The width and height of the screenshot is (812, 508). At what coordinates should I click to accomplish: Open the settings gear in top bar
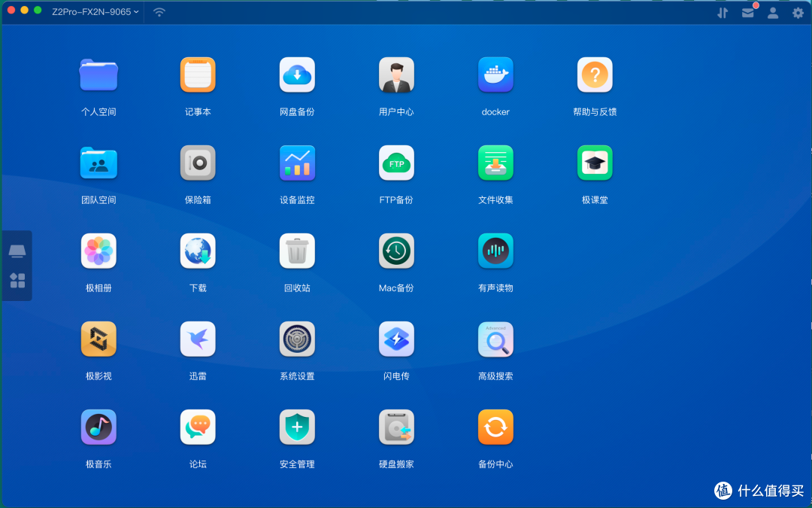[797, 13]
